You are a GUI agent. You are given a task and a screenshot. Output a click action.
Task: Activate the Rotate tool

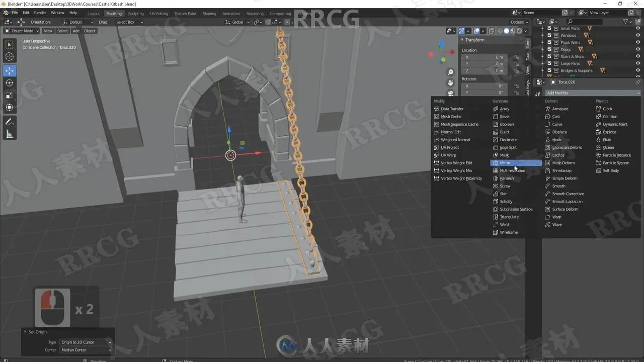click(10, 83)
